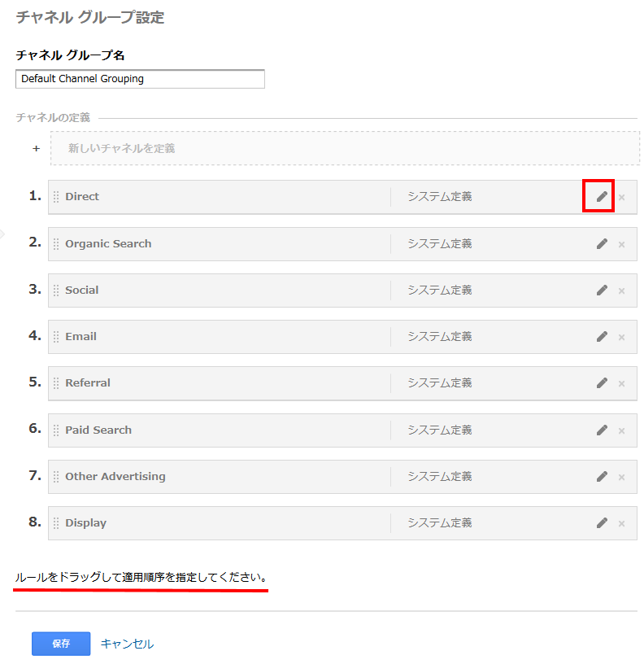This screenshot has height=664, width=644.
Task: Click the キャンセル link
Action: point(127,644)
